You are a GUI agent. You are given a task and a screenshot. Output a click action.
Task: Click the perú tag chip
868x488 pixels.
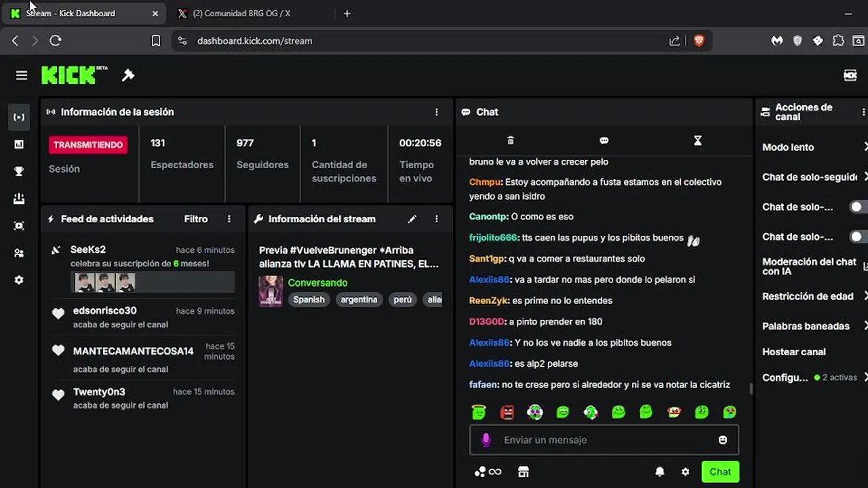tap(403, 300)
